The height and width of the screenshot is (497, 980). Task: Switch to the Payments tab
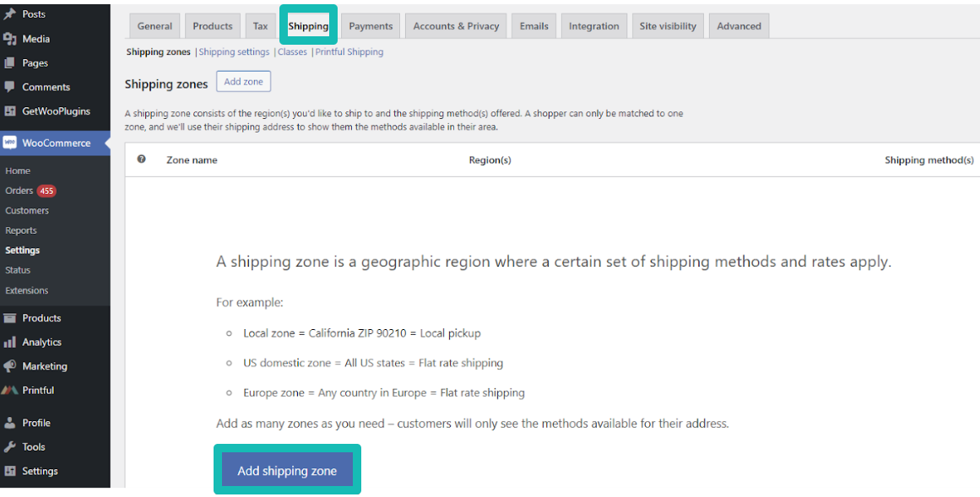(x=370, y=25)
